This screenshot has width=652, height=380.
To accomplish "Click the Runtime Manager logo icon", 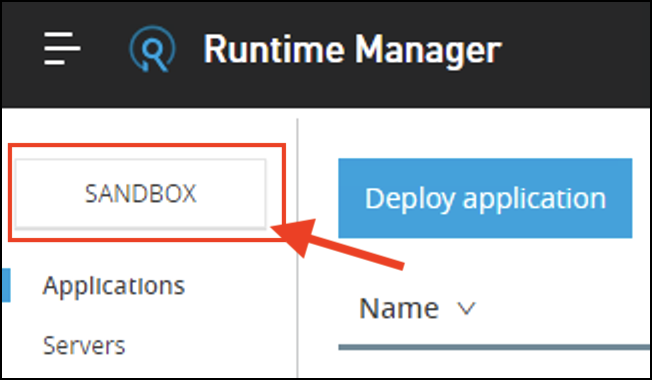I will tap(152, 49).
